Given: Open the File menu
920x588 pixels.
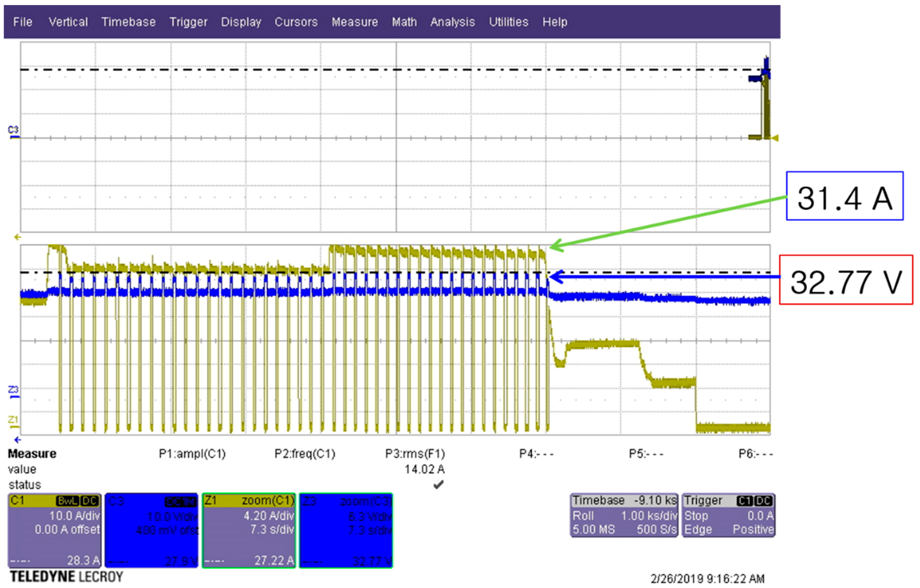Looking at the screenshot, I should tap(23, 22).
